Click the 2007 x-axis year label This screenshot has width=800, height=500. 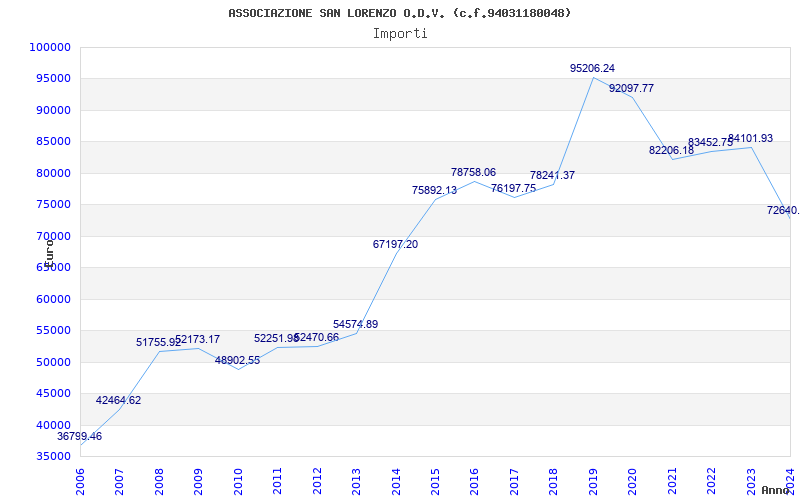119,480
